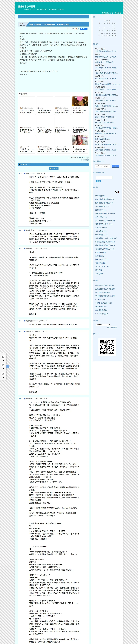
Task: Open category 信仰與婚姻 (134)
Action: (x=102, y=235)
